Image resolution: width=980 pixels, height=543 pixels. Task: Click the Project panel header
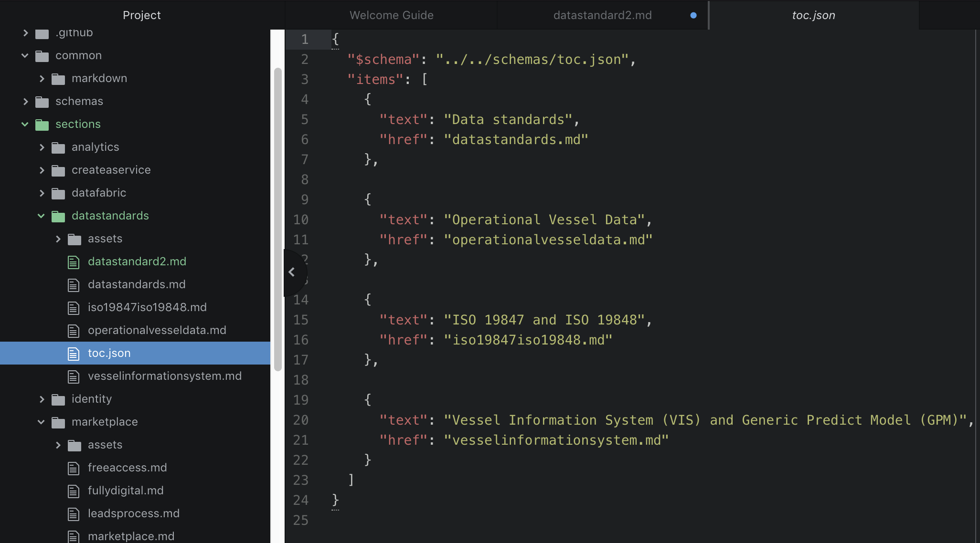142,15
